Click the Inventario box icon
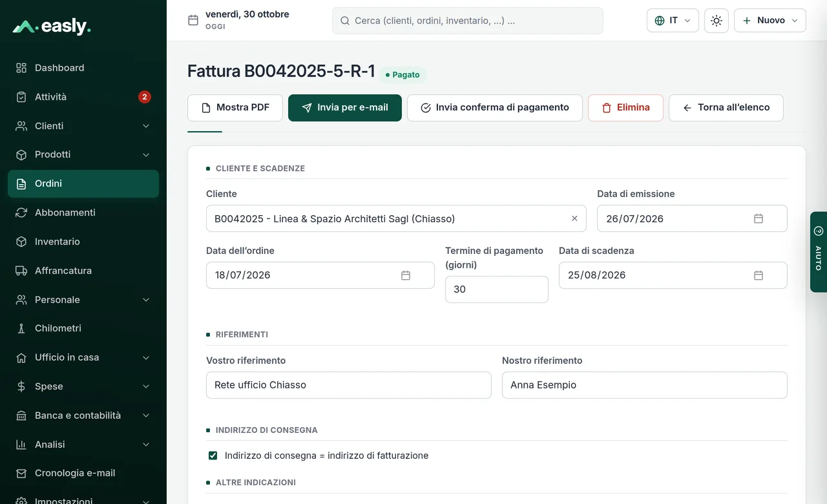This screenshot has width=827, height=504. [21, 242]
